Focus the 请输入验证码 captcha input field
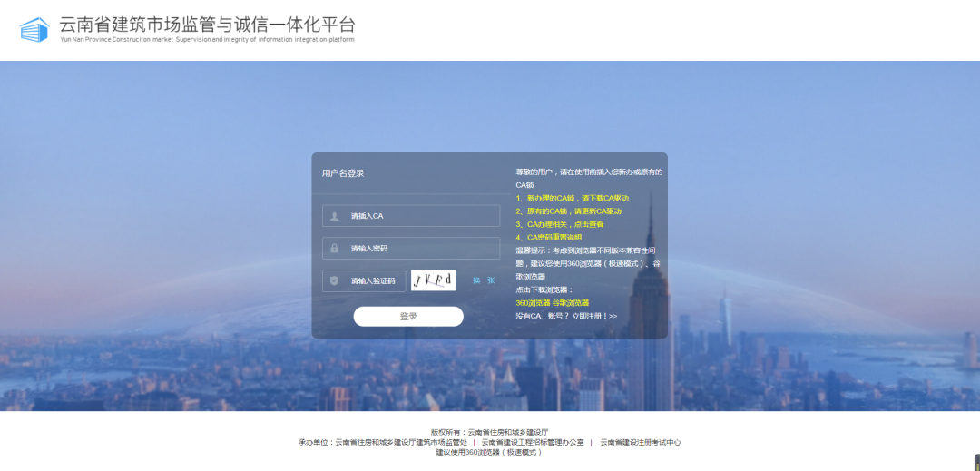 tap(364, 280)
